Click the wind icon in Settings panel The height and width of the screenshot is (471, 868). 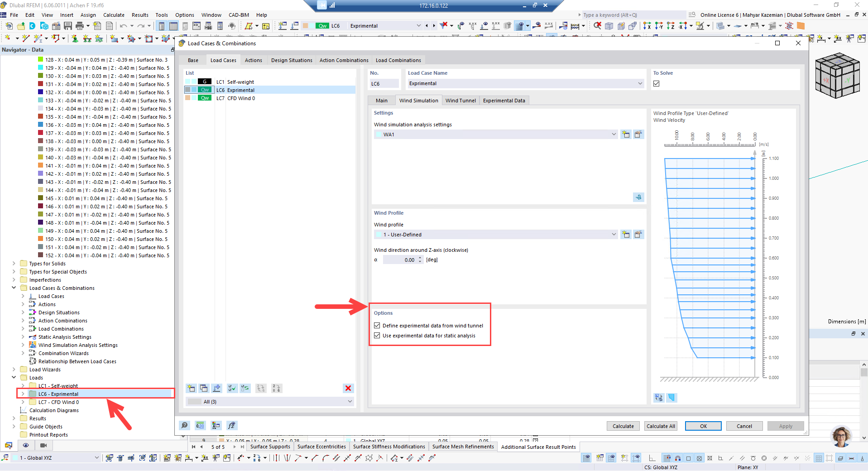(x=638, y=197)
